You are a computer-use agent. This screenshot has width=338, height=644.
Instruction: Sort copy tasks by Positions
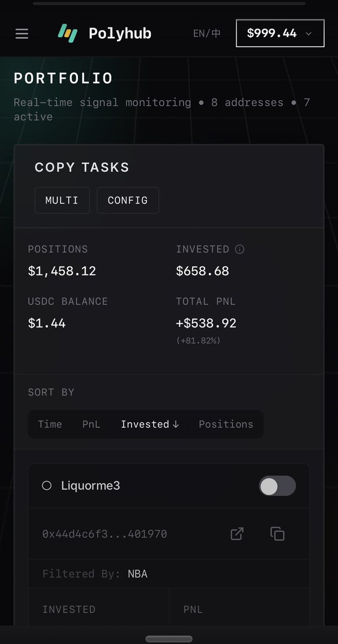(x=226, y=424)
